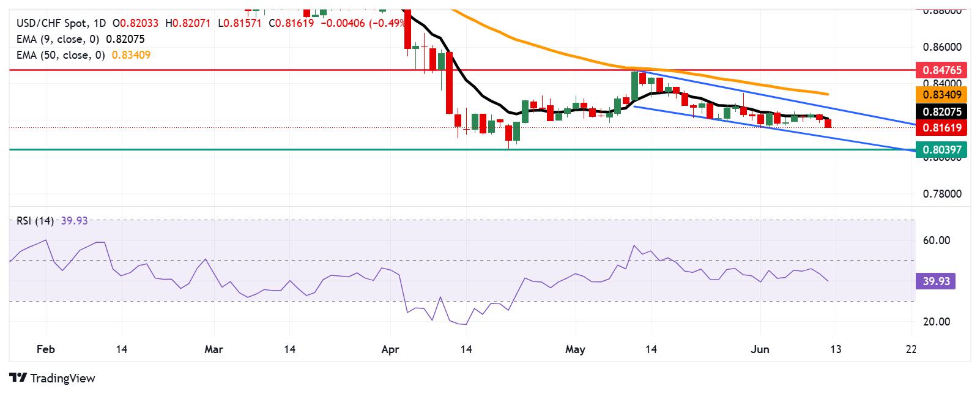The image size is (980, 394).
Task: Click the May label on time axis
Action: (x=575, y=349)
